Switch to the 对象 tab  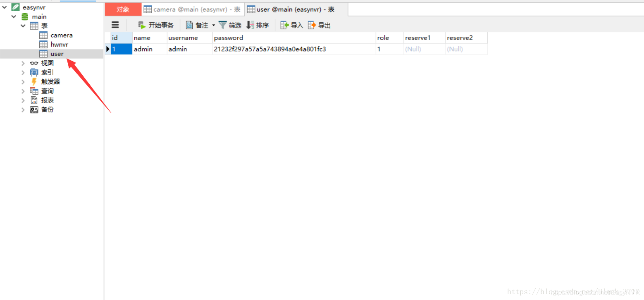pyautogui.click(x=123, y=9)
